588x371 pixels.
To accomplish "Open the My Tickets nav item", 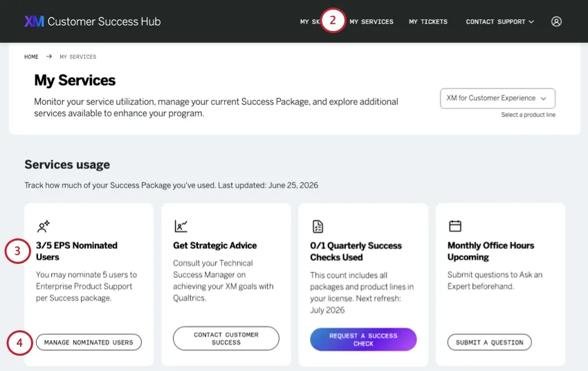I will tap(428, 21).
